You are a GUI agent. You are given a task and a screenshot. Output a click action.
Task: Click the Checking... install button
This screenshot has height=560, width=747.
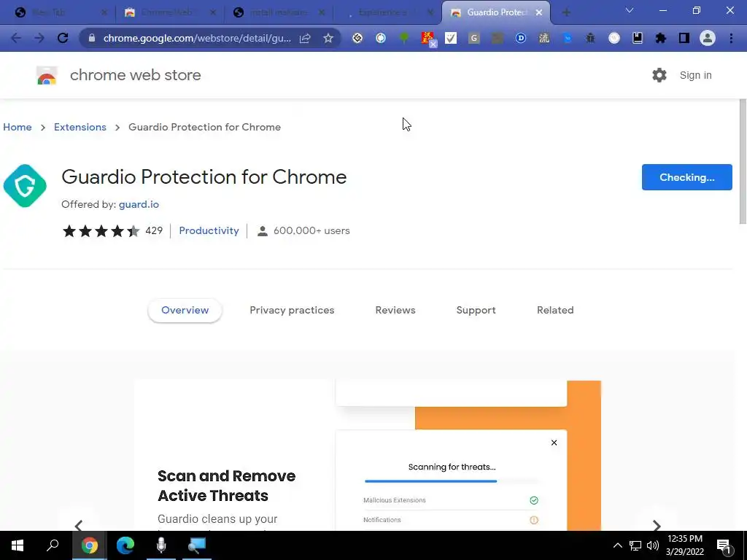pos(686,177)
